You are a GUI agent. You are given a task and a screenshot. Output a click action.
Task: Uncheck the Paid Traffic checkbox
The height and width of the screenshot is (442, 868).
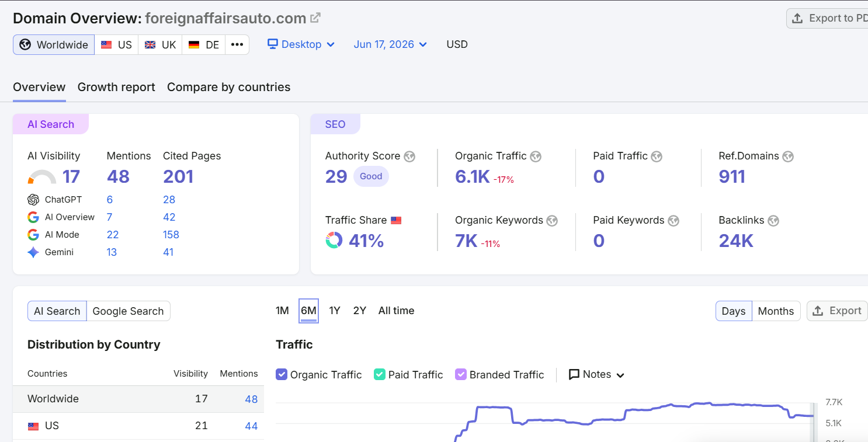(x=380, y=375)
